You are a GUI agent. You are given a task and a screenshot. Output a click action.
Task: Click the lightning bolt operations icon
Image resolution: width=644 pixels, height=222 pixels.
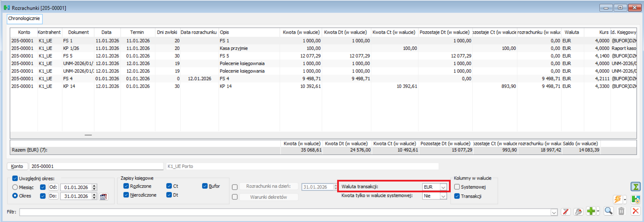click(x=617, y=199)
